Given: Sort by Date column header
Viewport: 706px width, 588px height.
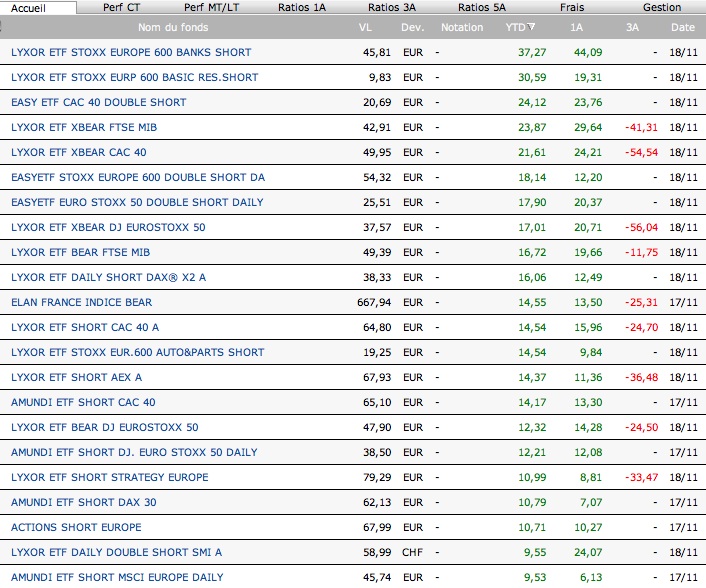Looking at the screenshot, I should point(683,27).
